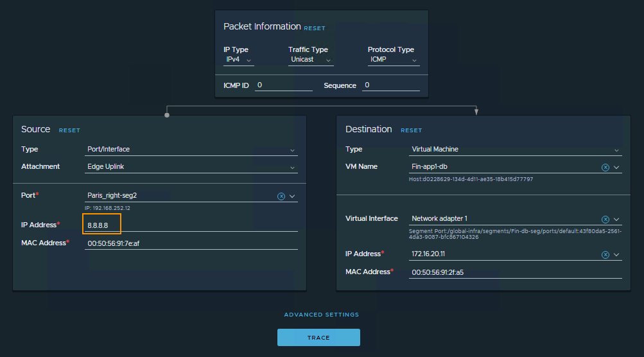Screen dimensions: 644x357
Task: Expand the destination IP Address dropdown chevron
Action: coord(617,254)
